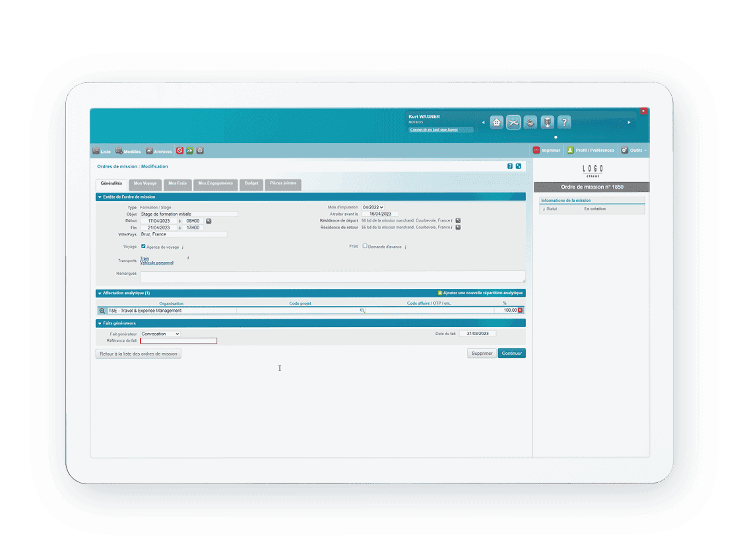Open the home icon in the top navigation
739x560 pixels.
[x=496, y=123]
